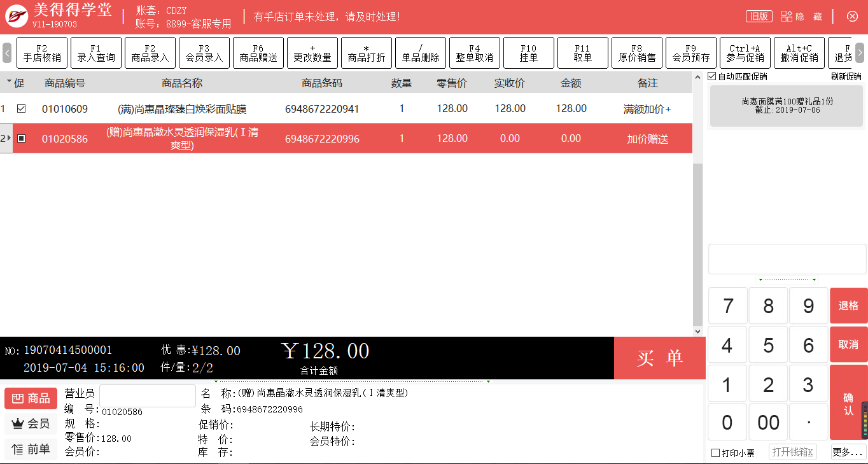Click Ctrl+A 参与促销 toolbar button
This screenshot has height=464, width=868.
click(745, 53)
